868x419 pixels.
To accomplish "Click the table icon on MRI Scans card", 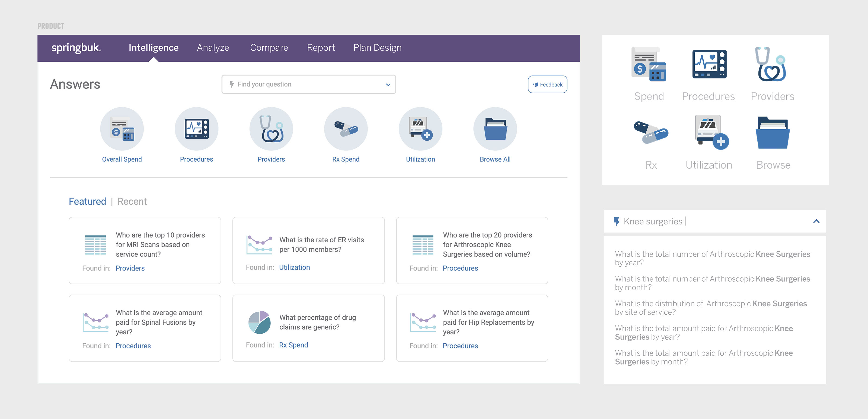I will click(x=96, y=245).
